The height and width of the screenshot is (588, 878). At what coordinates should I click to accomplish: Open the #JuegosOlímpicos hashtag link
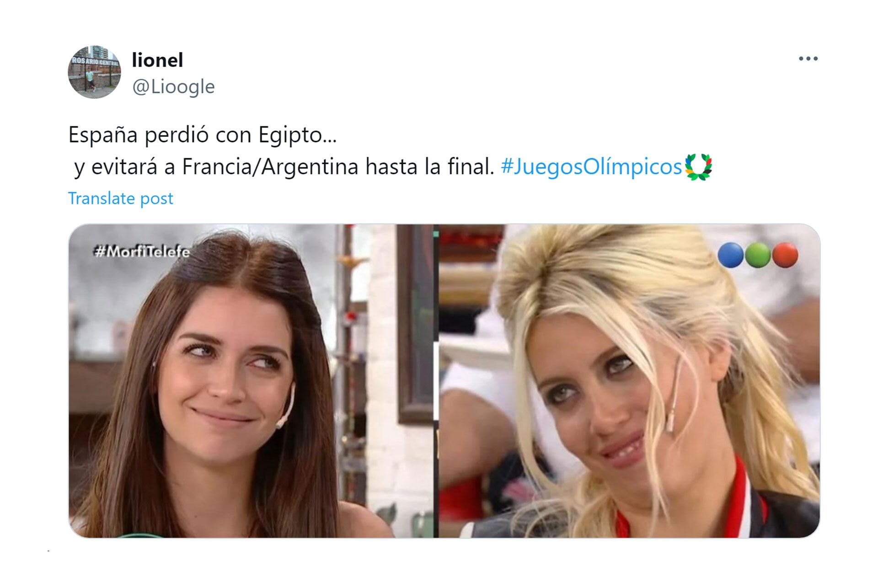(591, 166)
